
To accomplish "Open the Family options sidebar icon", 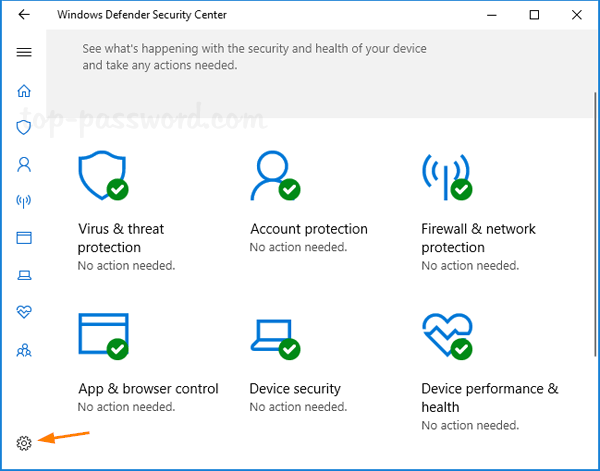I will [24, 350].
